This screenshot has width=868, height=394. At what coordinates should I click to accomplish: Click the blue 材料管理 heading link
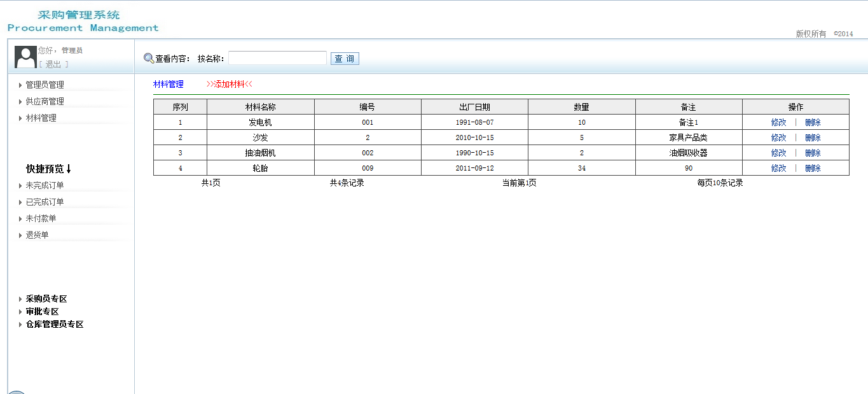[x=168, y=84]
